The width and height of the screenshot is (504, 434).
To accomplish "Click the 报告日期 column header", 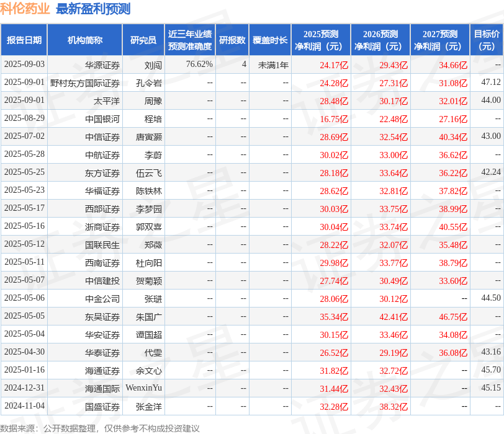I will point(24,40).
